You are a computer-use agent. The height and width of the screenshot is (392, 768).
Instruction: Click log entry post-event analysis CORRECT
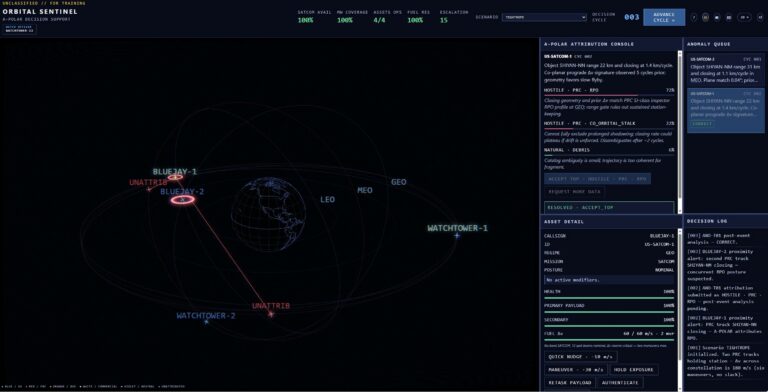coord(725,239)
